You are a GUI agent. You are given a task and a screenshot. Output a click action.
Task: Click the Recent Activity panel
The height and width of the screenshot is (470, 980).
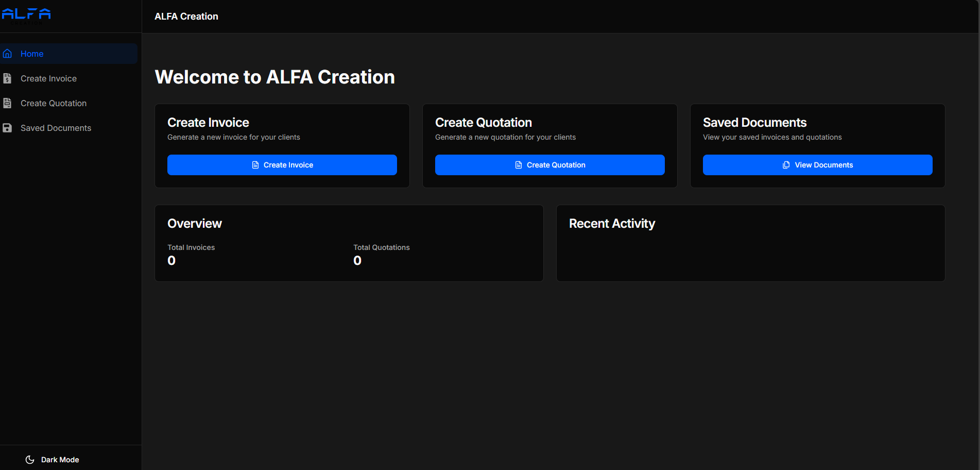(x=750, y=243)
